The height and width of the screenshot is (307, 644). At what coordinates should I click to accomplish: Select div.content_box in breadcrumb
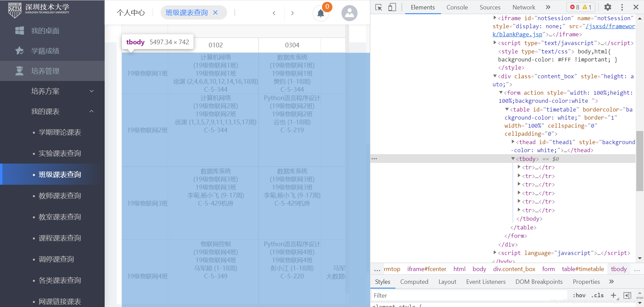pyautogui.click(x=514, y=269)
